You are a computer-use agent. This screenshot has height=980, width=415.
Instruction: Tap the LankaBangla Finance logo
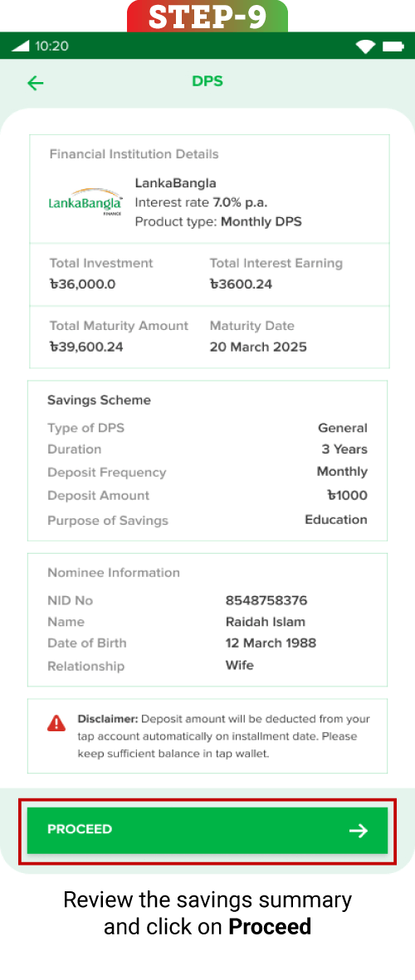(85, 202)
